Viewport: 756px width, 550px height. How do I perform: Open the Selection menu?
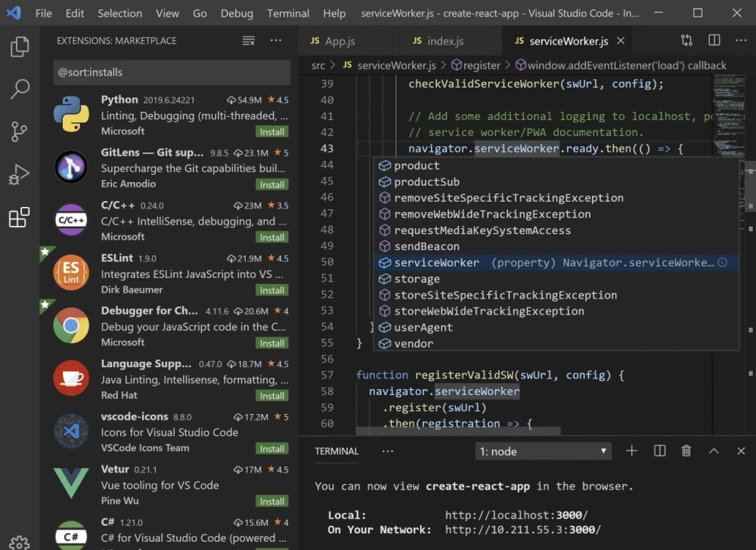click(x=119, y=14)
